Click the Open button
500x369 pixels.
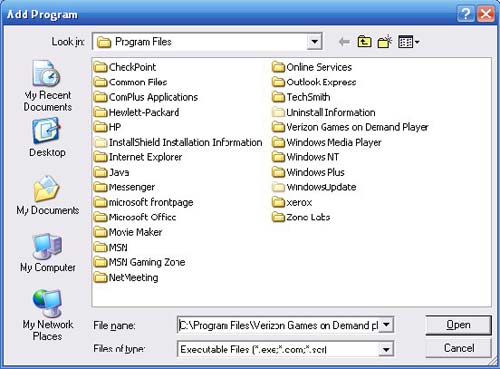[458, 325]
